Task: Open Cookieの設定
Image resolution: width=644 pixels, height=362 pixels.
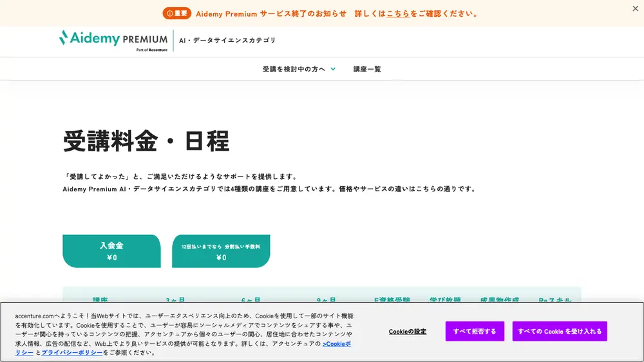Action: (x=408, y=332)
